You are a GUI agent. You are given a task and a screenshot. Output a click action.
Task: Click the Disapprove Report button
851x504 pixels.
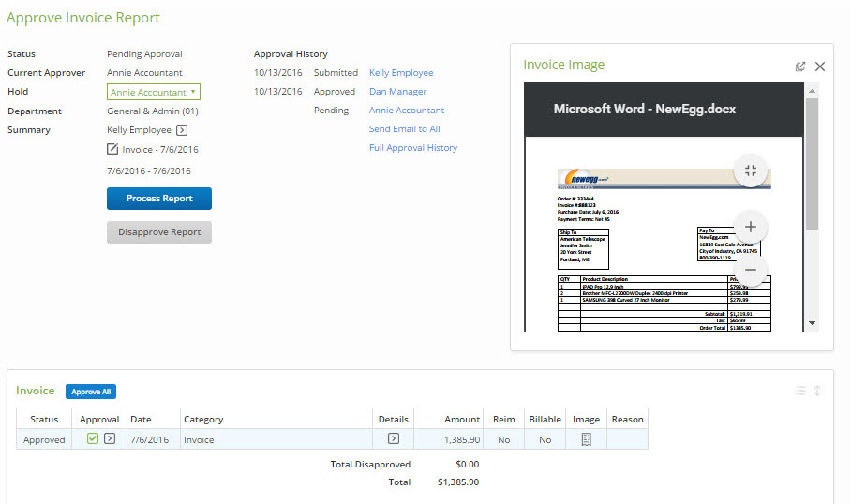[x=159, y=232]
